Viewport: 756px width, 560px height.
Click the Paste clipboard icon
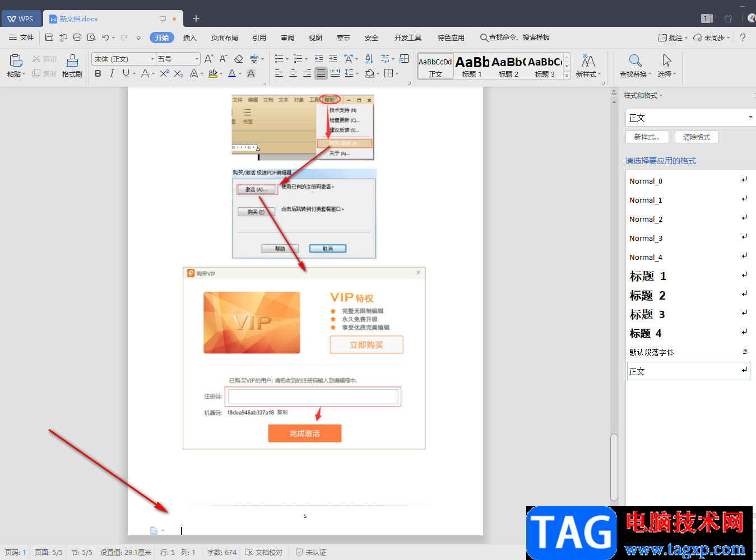[x=16, y=60]
